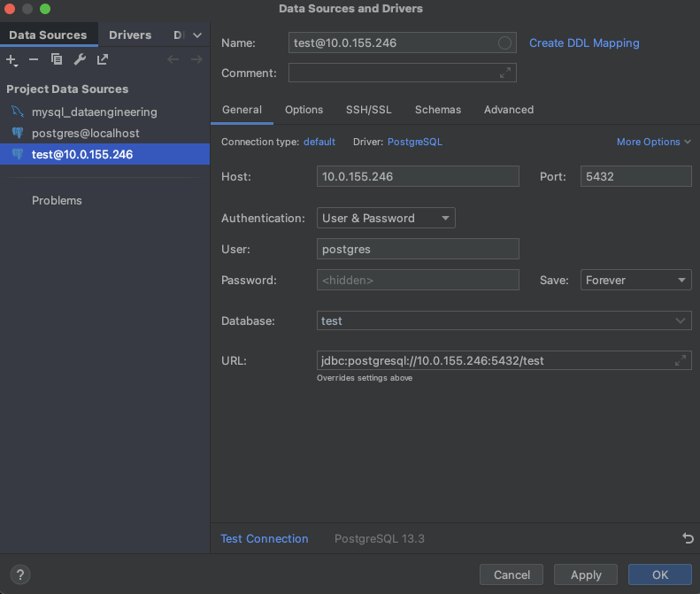The width and height of the screenshot is (700, 594).
Task: Add a new data source with plus icon
Action: (12, 60)
